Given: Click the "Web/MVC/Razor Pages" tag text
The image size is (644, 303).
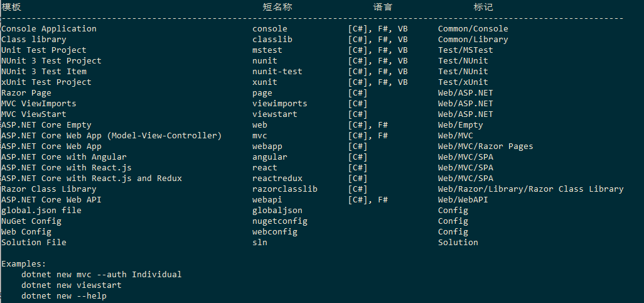Looking at the screenshot, I should [x=485, y=146].
